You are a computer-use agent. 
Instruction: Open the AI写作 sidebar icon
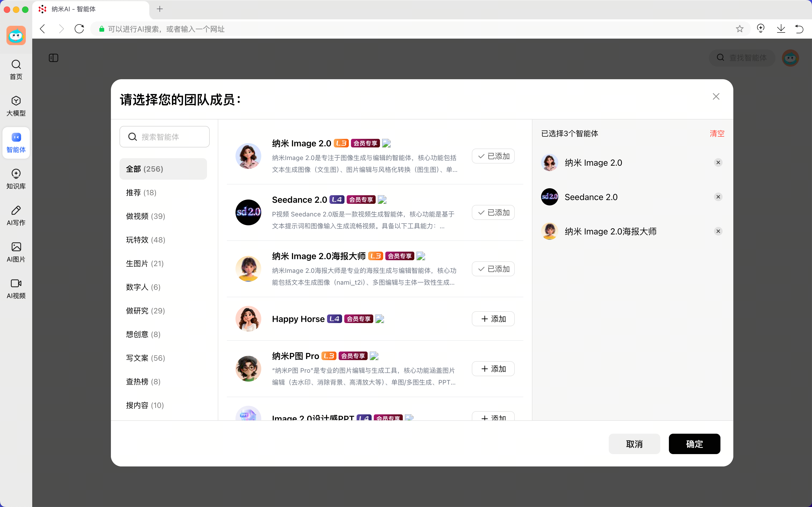pos(16,216)
